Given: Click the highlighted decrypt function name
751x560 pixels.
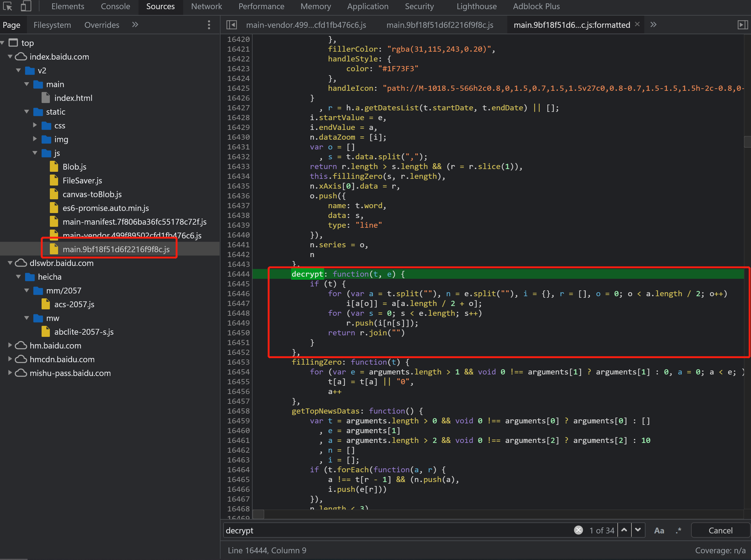Looking at the screenshot, I should pos(307,274).
